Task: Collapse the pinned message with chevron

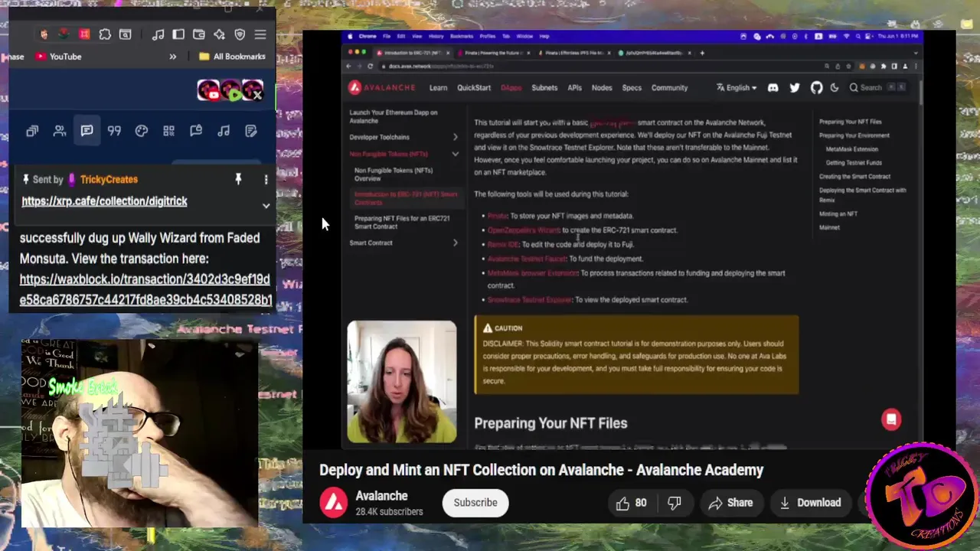Action: click(266, 205)
